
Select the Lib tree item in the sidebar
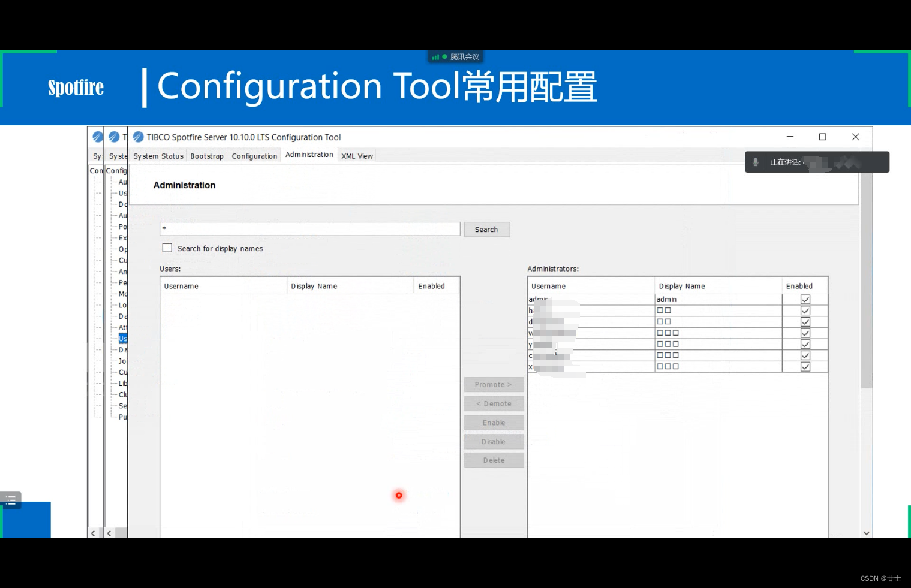pyautogui.click(x=123, y=384)
